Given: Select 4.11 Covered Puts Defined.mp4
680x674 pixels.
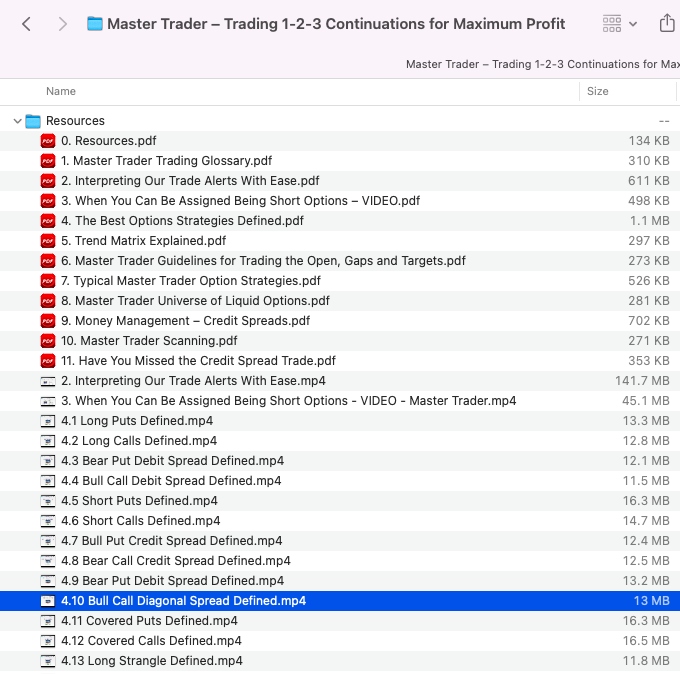Looking at the screenshot, I should coord(149,621).
